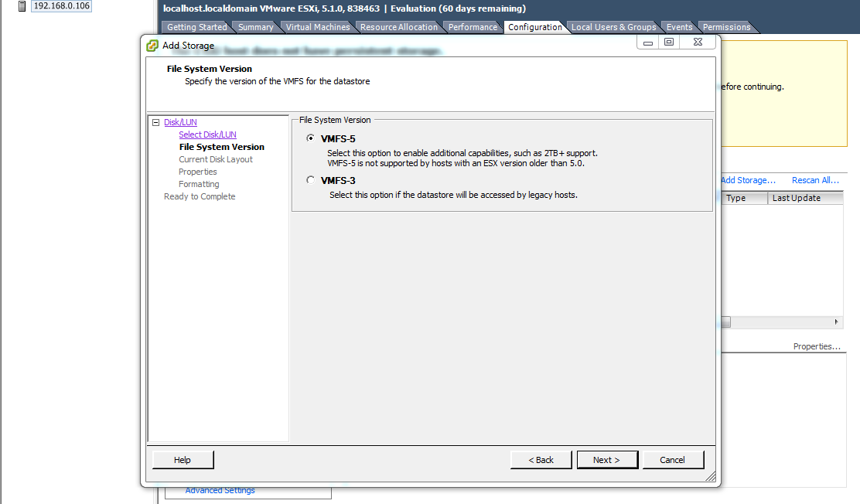Select the Configuration tab
The image size is (860, 504).
coord(534,27)
